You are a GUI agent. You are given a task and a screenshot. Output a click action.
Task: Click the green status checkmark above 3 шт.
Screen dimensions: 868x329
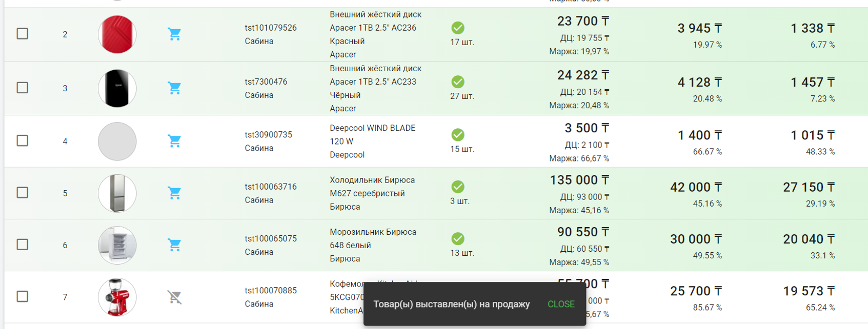click(458, 187)
